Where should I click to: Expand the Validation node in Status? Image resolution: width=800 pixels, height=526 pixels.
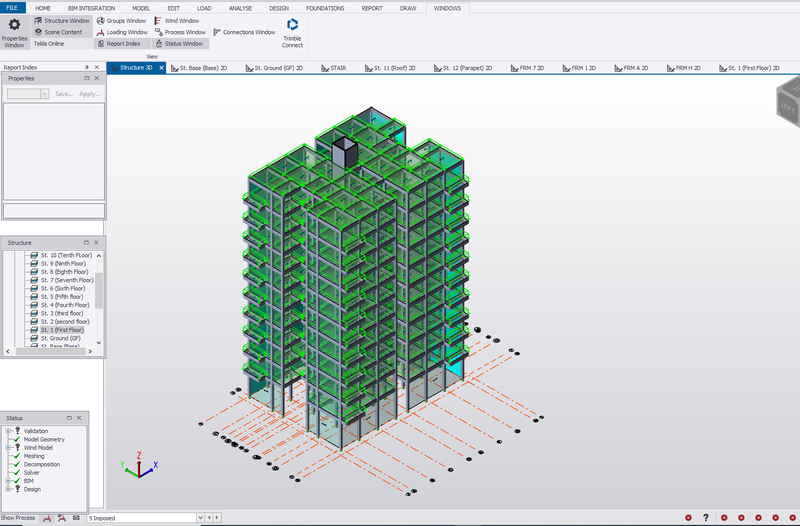point(8,431)
